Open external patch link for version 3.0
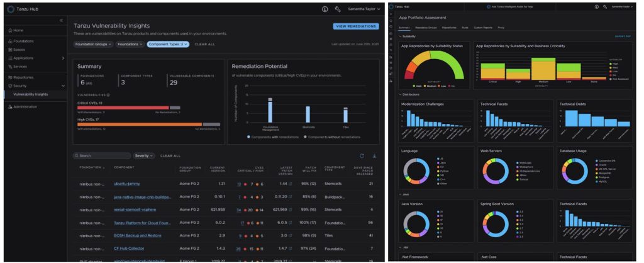 pos(291,235)
